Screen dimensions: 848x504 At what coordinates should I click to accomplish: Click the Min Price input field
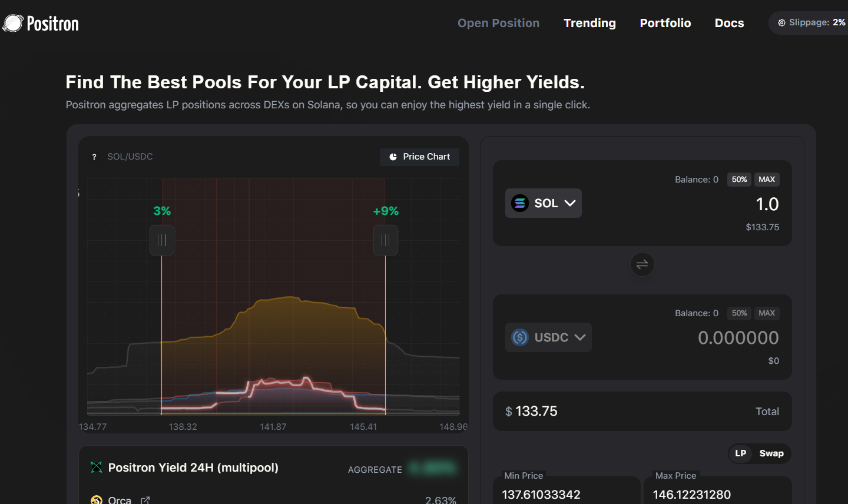coord(565,494)
